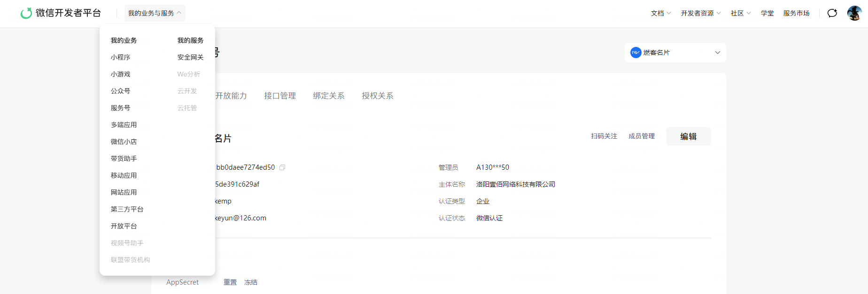Click the greyed 联盟带货机构 entry
The height and width of the screenshot is (294, 868).
coord(131,260)
